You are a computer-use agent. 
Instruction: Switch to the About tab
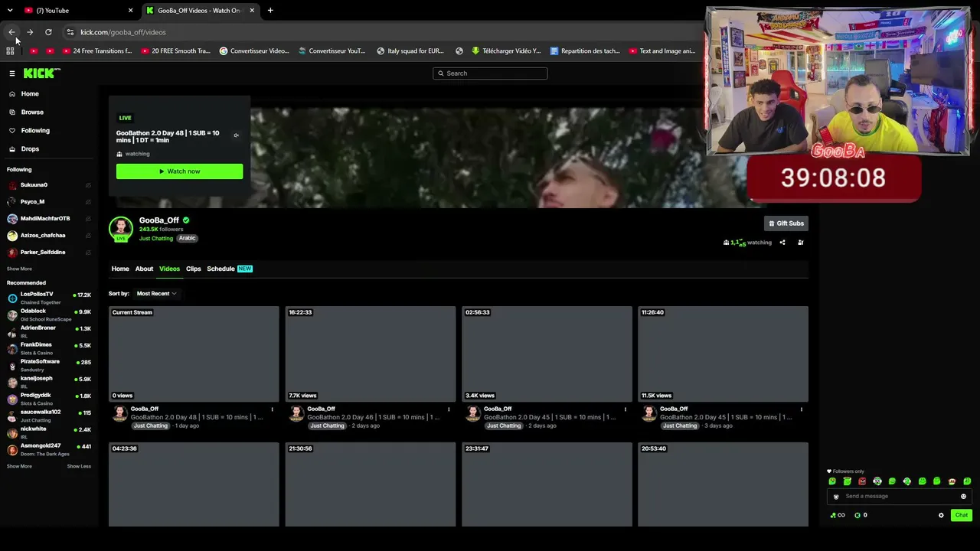coord(144,269)
